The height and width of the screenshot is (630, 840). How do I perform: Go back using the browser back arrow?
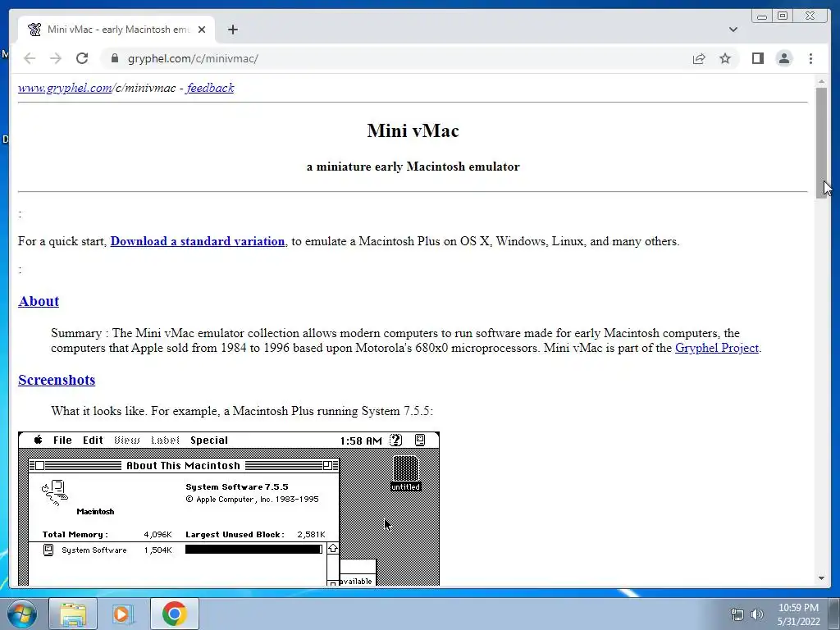pyautogui.click(x=30, y=58)
